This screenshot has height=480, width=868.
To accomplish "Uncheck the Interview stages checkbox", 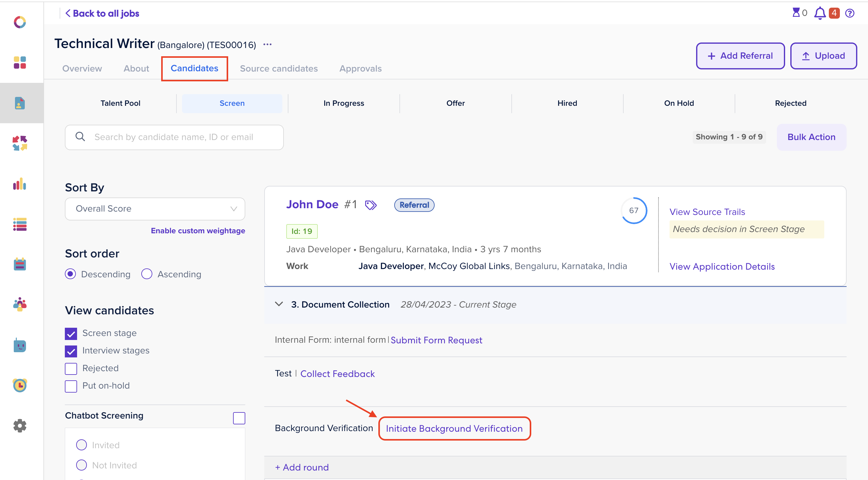I will point(71,351).
